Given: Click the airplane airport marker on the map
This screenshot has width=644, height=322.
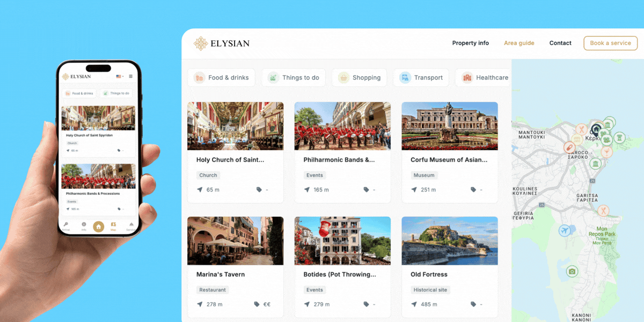Looking at the screenshot, I should pos(564,230).
